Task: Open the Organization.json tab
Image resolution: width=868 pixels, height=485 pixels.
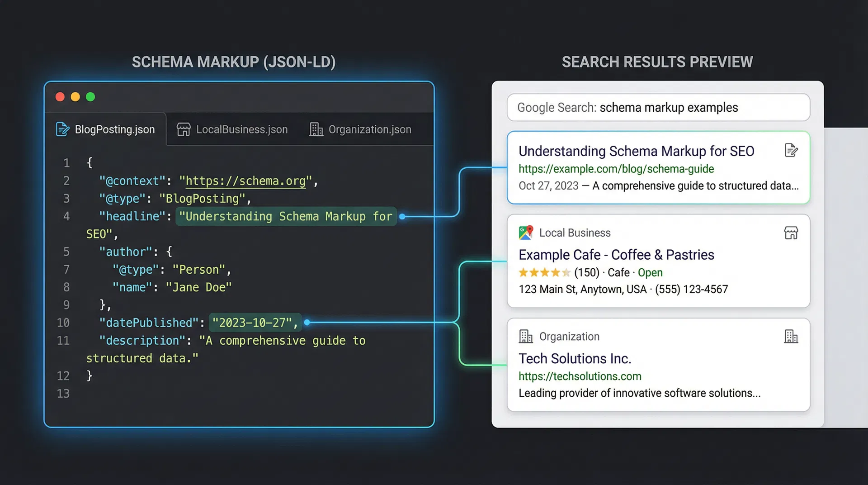Action: (x=369, y=129)
